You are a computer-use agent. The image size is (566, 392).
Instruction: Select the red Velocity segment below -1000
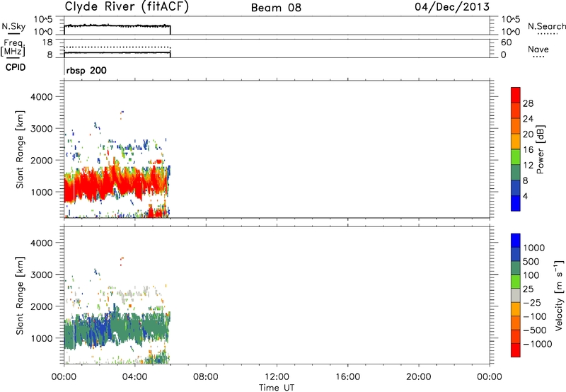[x=516, y=350]
